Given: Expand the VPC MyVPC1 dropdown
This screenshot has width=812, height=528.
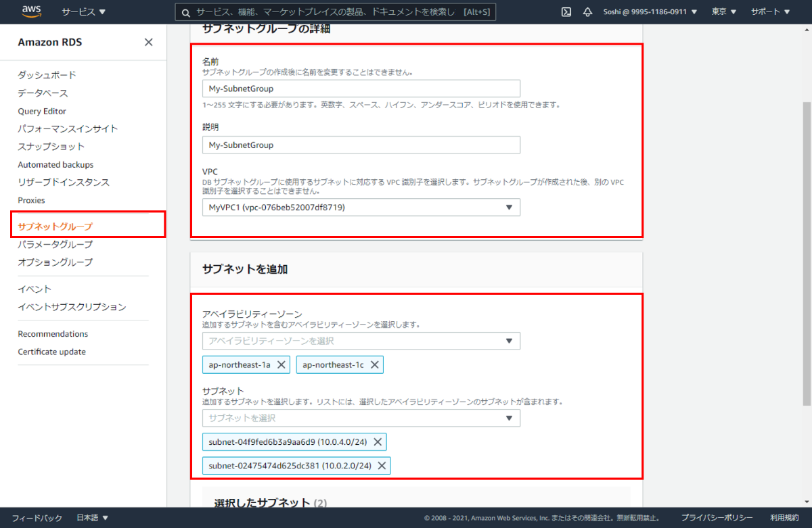Looking at the screenshot, I should coord(361,208).
